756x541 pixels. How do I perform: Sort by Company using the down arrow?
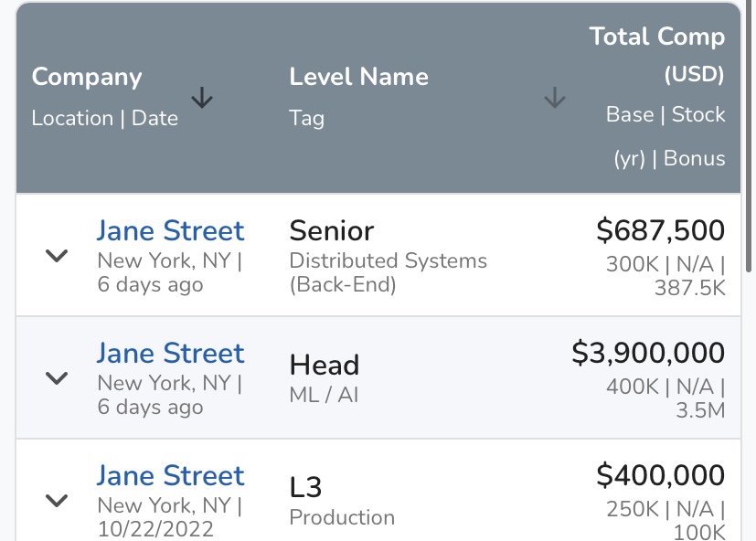point(201,98)
